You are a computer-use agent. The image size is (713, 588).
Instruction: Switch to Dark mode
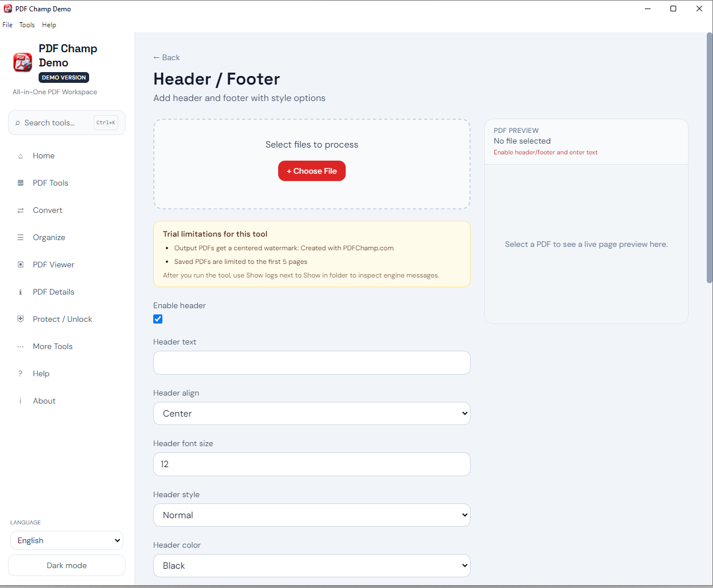tap(66, 565)
